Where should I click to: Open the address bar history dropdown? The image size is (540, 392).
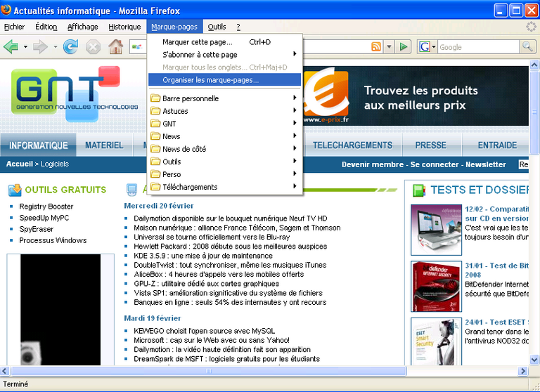[389, 46]
